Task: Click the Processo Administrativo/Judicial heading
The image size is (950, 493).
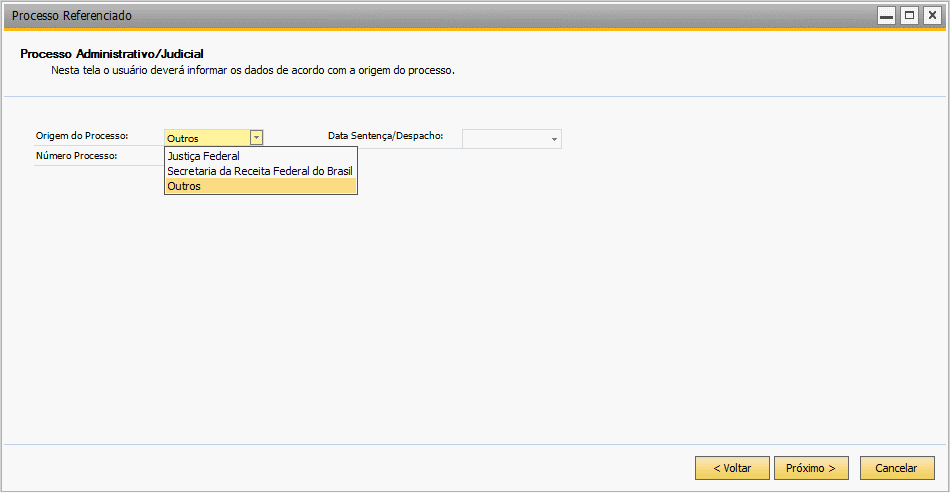Action: (111, 54)
